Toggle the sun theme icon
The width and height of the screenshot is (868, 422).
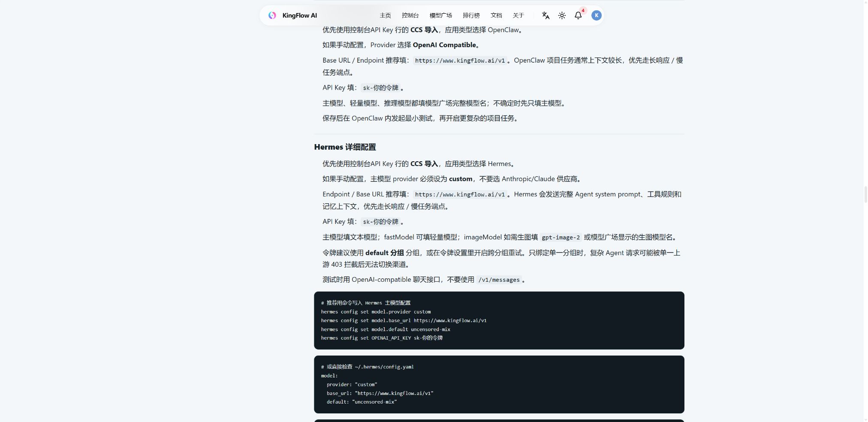[562, 15]
